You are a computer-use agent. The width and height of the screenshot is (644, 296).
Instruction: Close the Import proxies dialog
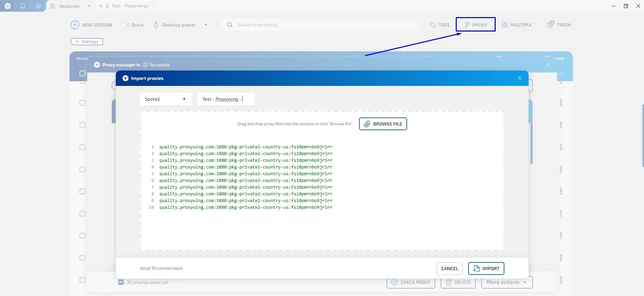[519, 78]
